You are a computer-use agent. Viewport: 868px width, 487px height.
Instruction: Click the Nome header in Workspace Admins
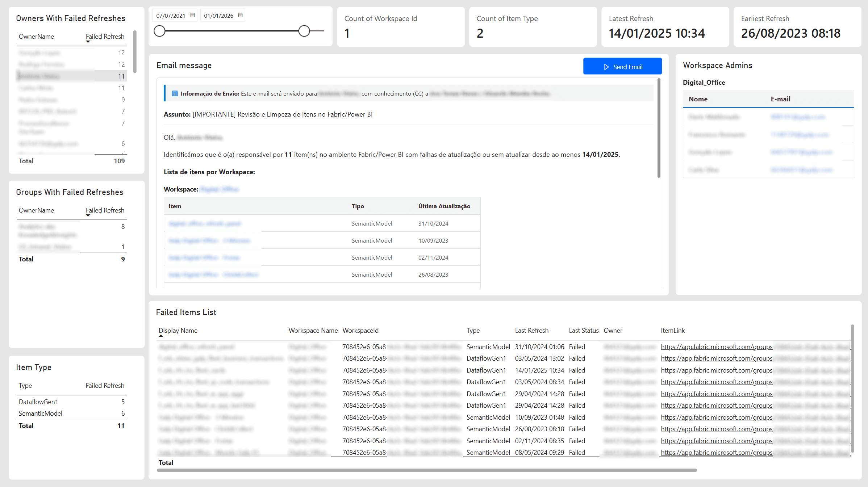(x=698, y=99)
